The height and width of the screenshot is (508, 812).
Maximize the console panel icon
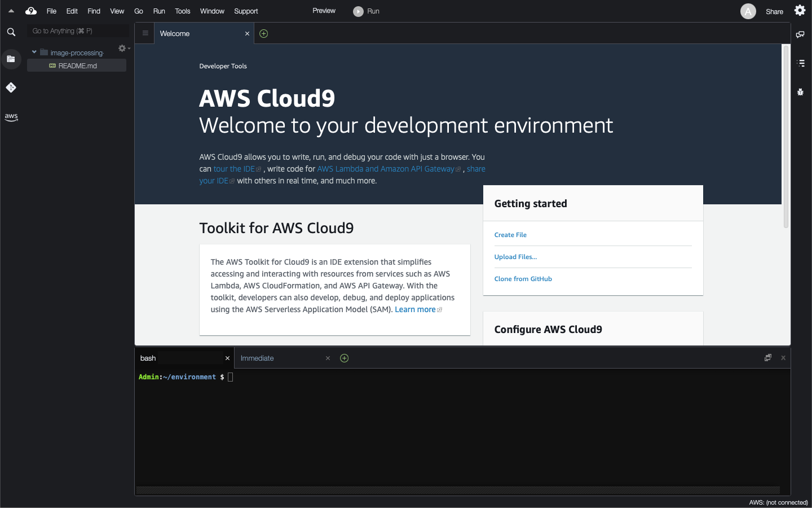point(767,358)
